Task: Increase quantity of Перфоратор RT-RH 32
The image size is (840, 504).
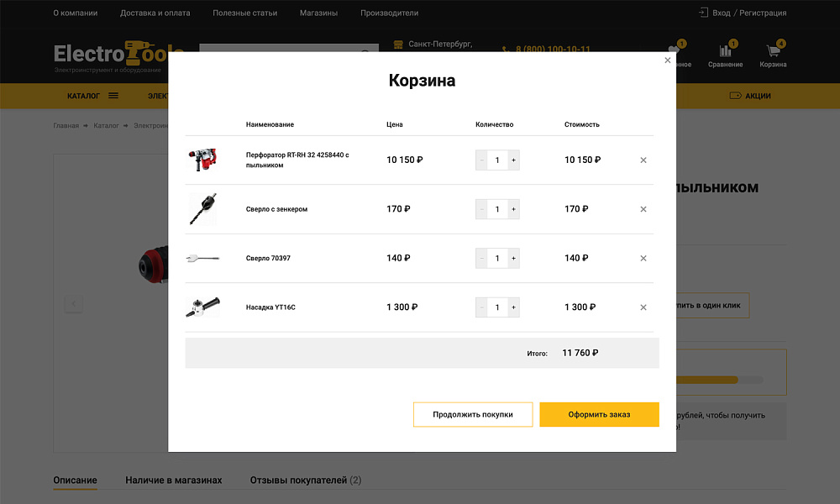Action: [512, 160]
